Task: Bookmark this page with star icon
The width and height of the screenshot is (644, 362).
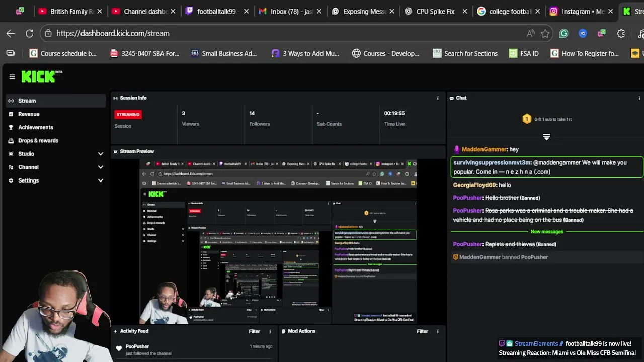Action: click(545, 33)
